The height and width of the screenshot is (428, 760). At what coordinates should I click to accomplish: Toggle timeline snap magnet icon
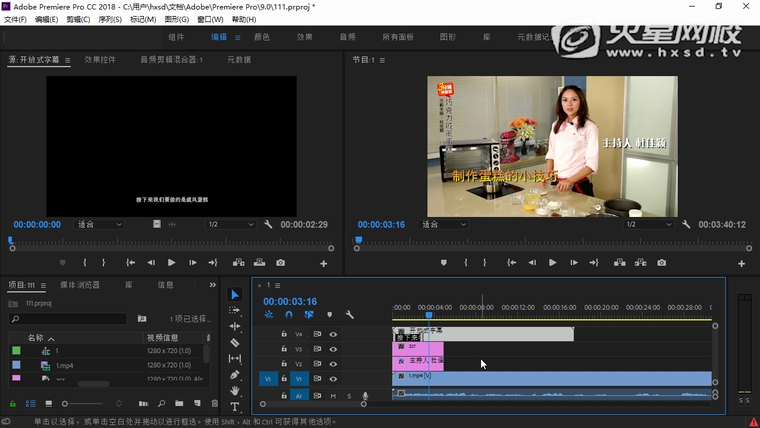pyautogui.click(x=289, y=315)
